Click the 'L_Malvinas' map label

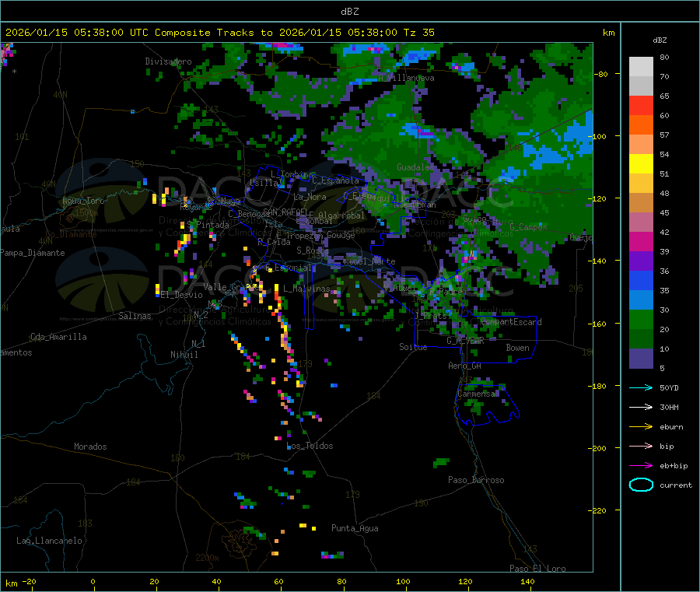pyautogui.click(x=306, y=289)
